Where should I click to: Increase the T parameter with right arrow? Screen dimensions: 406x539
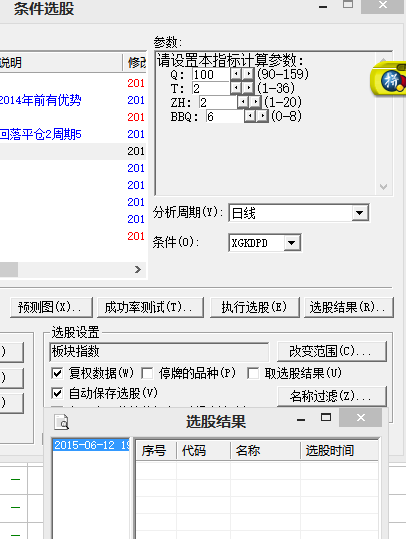click(x=248, y=88)
